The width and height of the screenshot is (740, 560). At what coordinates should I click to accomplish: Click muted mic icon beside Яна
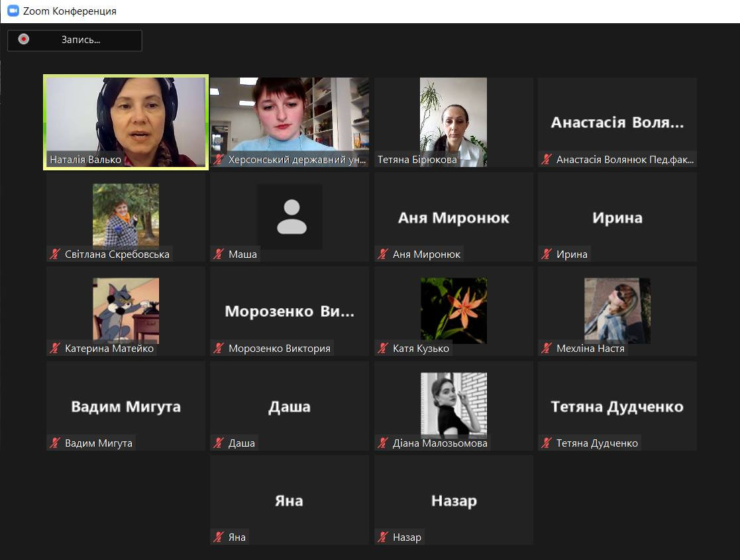pos(218,537)
